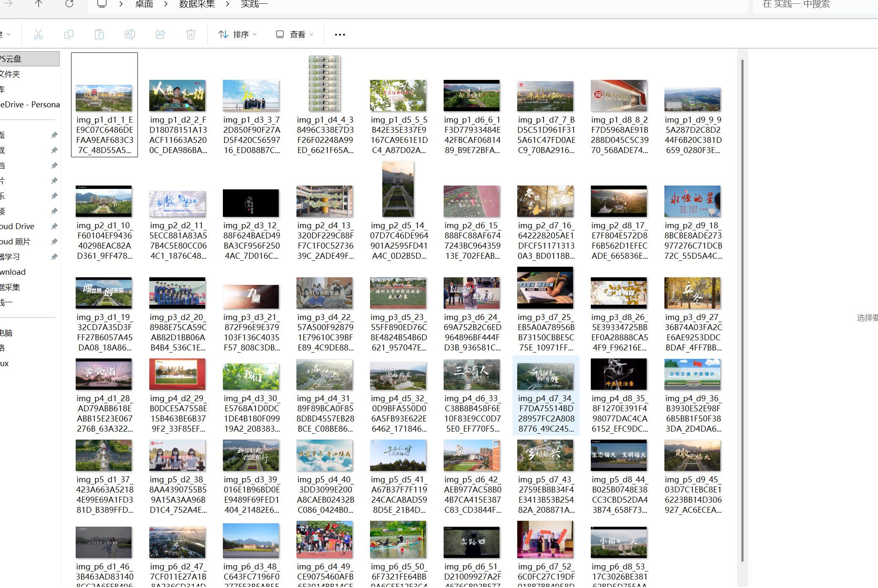
Task: Click the Cut scissors icon
Action: click(x=38, y=34)
